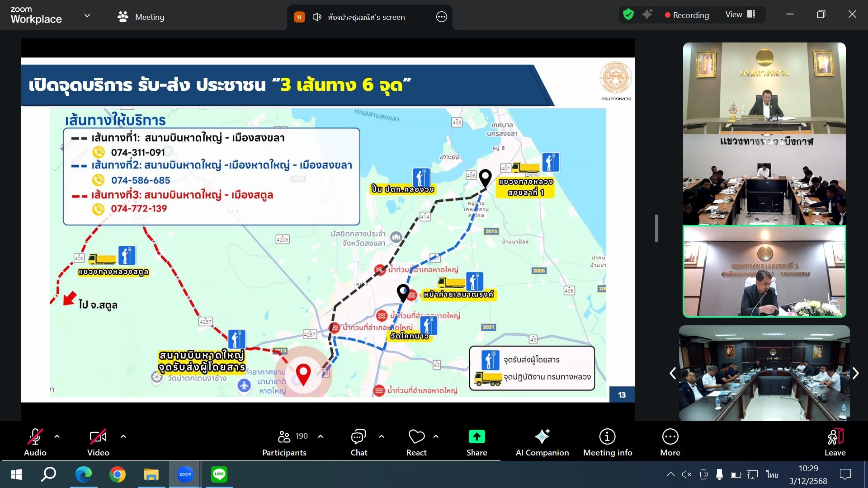868x488 pixels.
Task: Toggle the shared screen audio speaker icon
Action: (317, 17)
